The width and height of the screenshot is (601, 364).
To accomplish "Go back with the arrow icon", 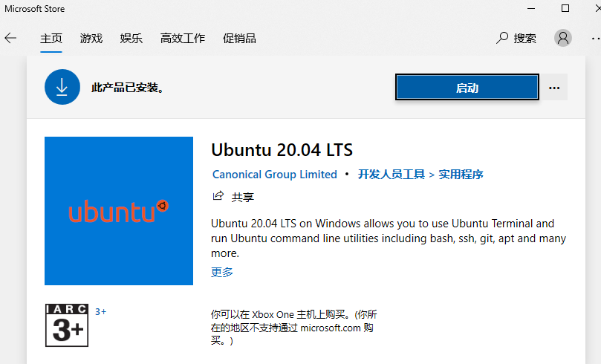I will click(x=10, y=38).
